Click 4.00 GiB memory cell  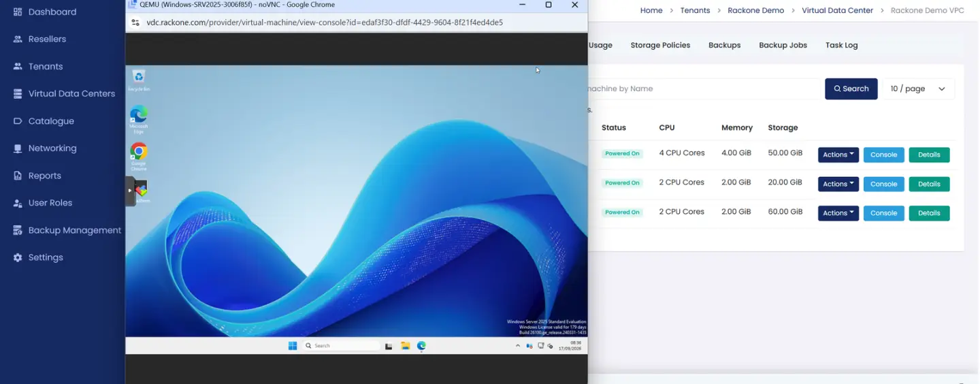pyautogui.click(x=736, y=153)
